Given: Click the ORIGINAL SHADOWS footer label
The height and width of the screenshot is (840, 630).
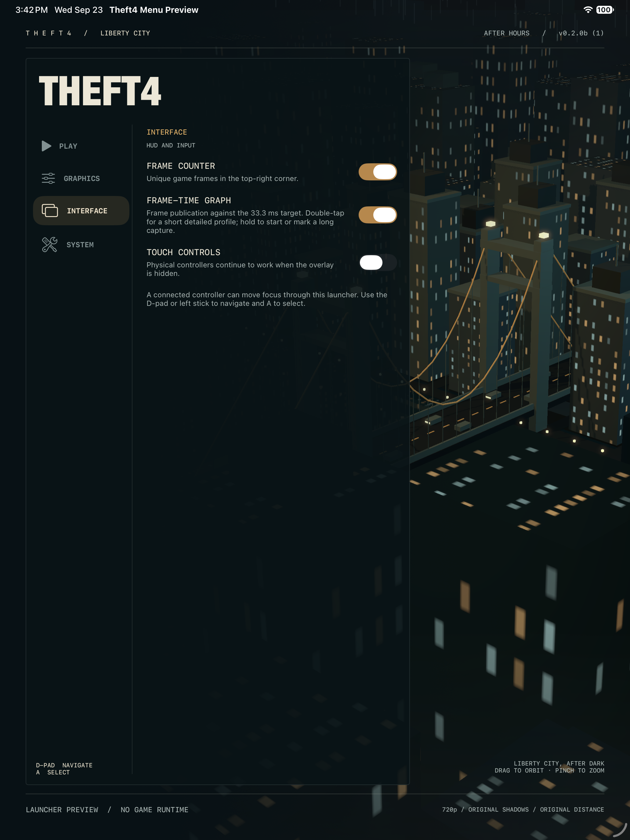Looking at the screenshot, I should (x=499, y=809).
